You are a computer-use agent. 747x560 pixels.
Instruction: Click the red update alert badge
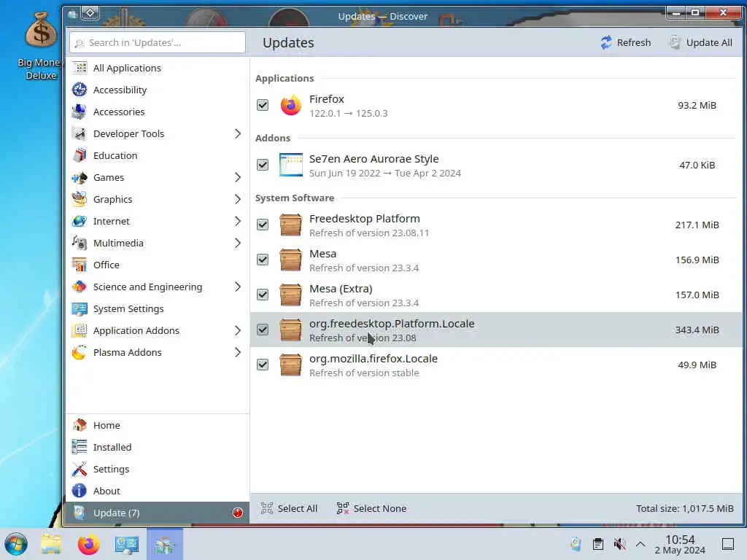point(238,513)
